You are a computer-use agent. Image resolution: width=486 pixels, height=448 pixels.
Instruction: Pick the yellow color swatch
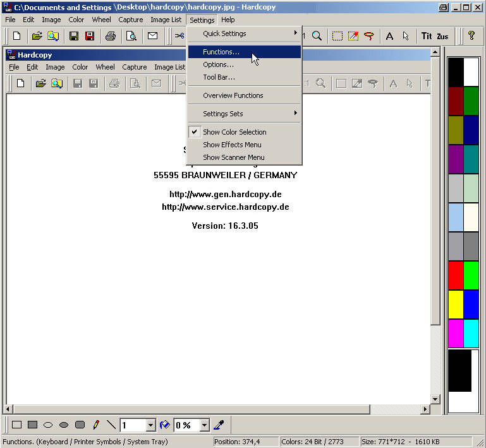pos(456,304)
